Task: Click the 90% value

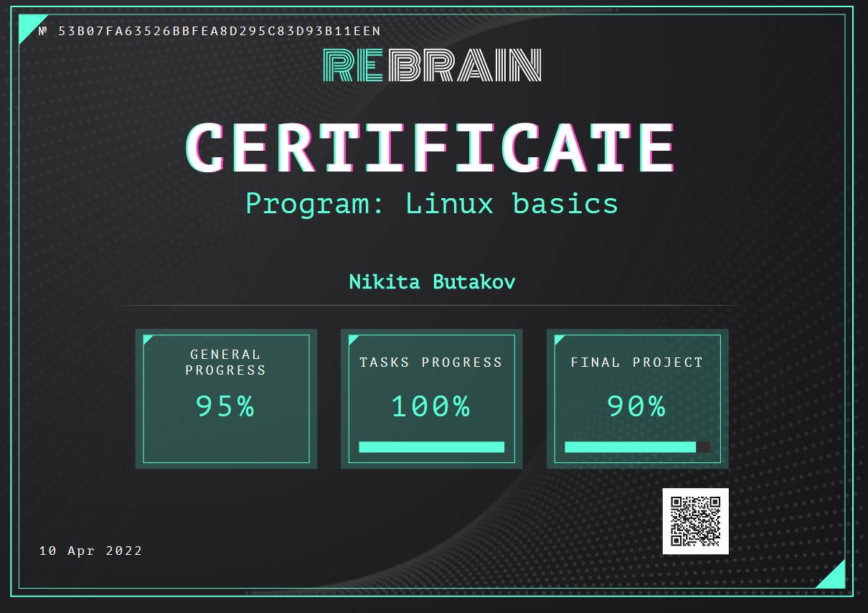Action: click(x=637, y=406)
